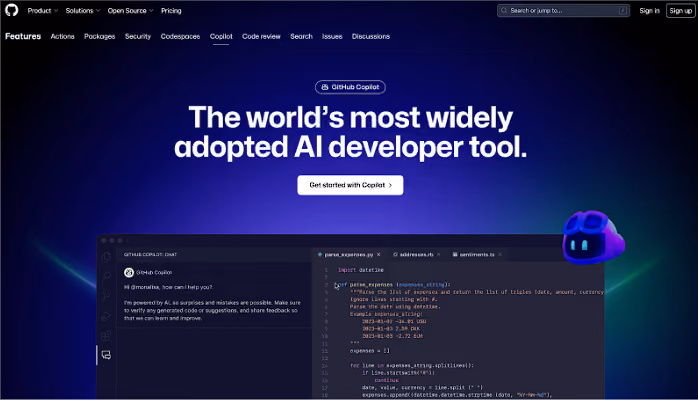The width and height of the screenshot is (698, 400).
Task: Click the 'expenses = []' code line
Action: (x=370, y=351)
